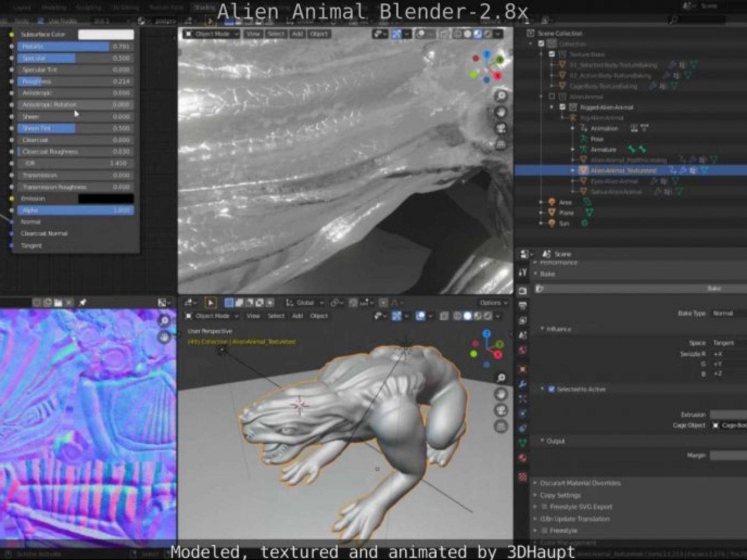This screenshot has height=560, width=747.
Task: Click Emission black color swatch
Action: 106,199
